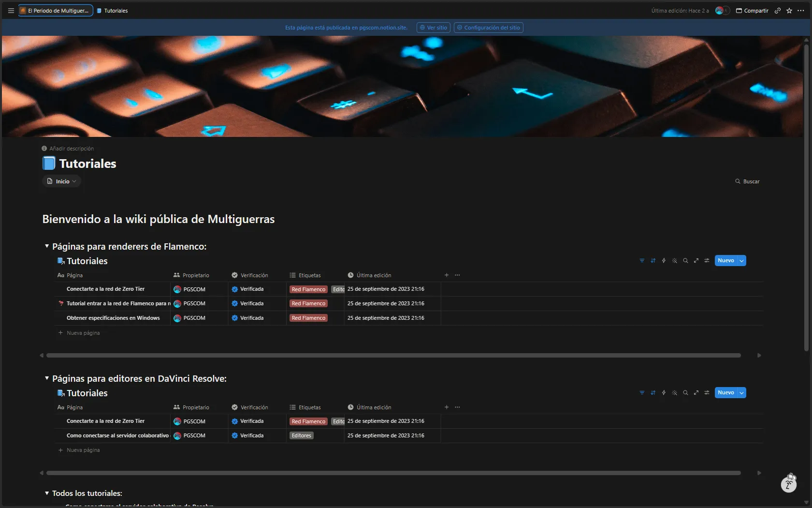812x508 pixels.
Task: Click 'Añadir descripción' placeholder
Action: pyautogui.click(x=68, y=149)
